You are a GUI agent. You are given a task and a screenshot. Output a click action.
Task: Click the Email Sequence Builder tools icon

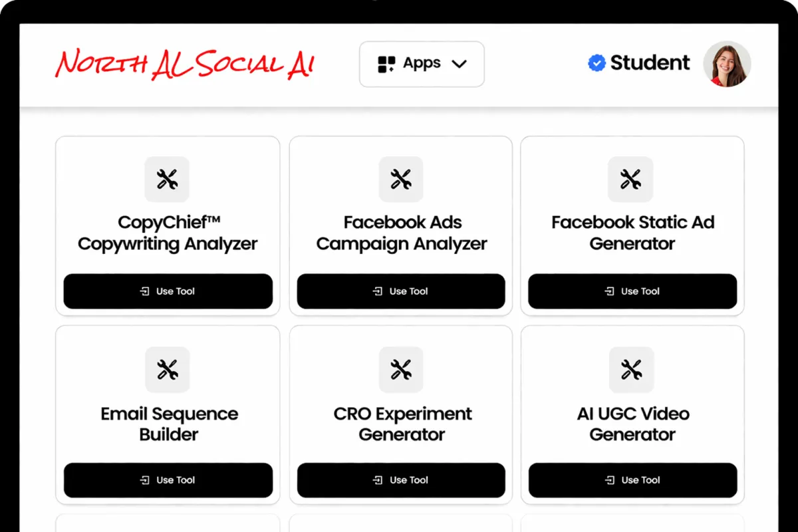(x=167, y=369)
